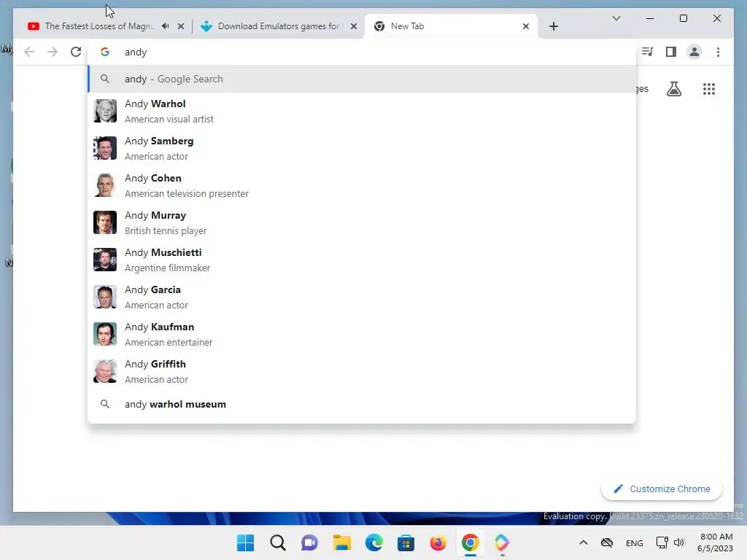Open the Chrome three-dot menu
Viewport: 747px width, 560px height.
pos(718,52)
